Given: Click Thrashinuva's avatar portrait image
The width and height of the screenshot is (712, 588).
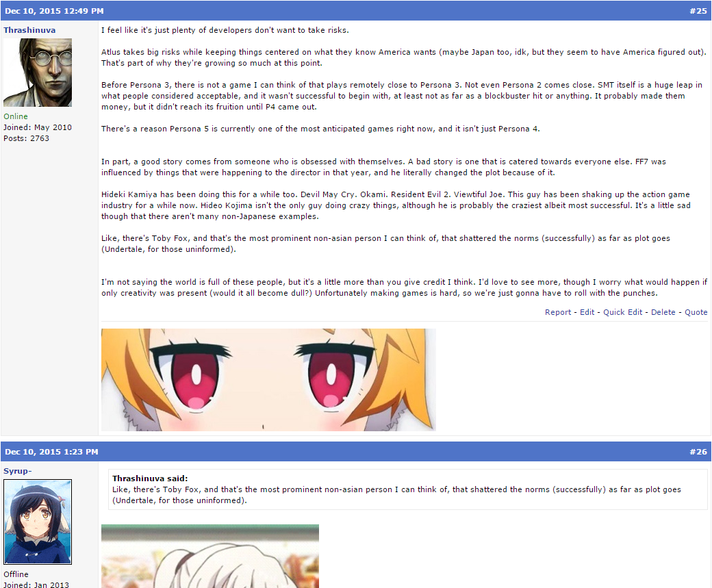Looking at the screenshot, I should 38,73.
